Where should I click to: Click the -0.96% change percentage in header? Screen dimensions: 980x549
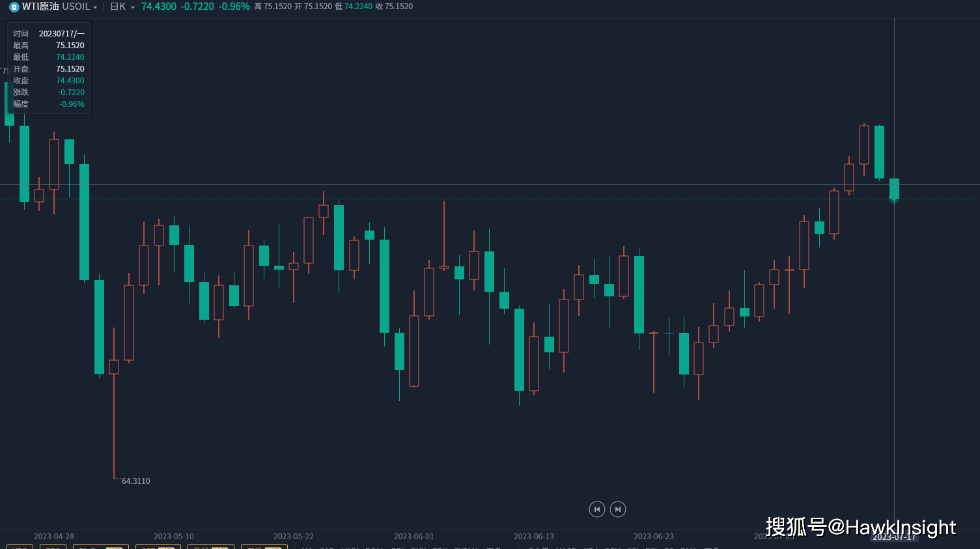pyautogui.click(x=234, y=7)
